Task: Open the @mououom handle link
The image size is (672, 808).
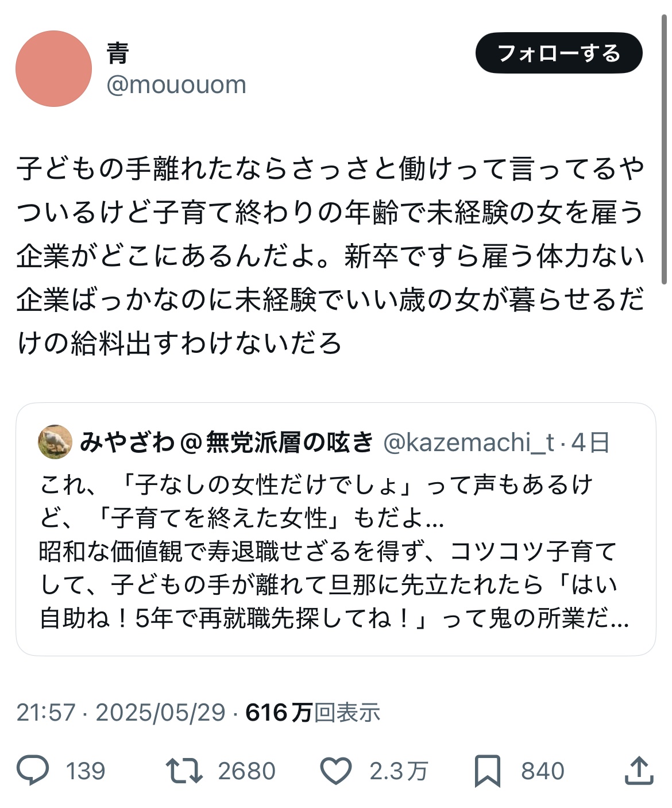Action: point(176,85)
